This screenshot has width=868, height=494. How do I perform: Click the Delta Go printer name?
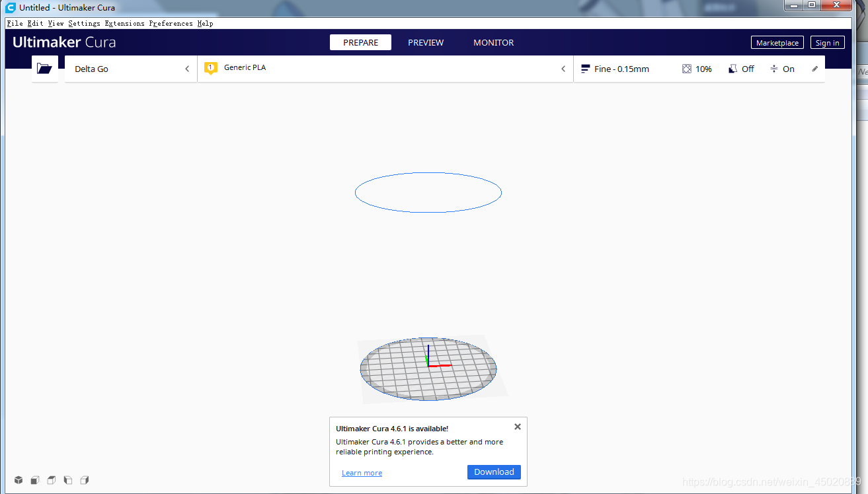(91, 69)
